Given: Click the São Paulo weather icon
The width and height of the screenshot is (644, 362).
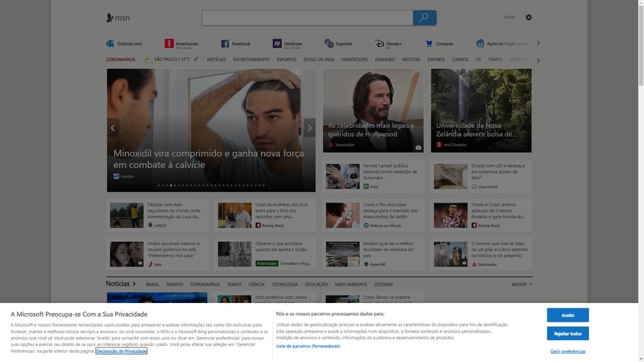Looking at the screenshot, I should [148, 60].
